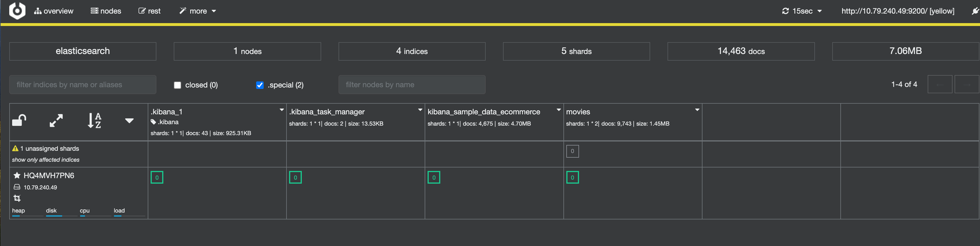The image size is (980, 246).
Task: Click the 1 nodes stat box
Action: click(247, 51)
